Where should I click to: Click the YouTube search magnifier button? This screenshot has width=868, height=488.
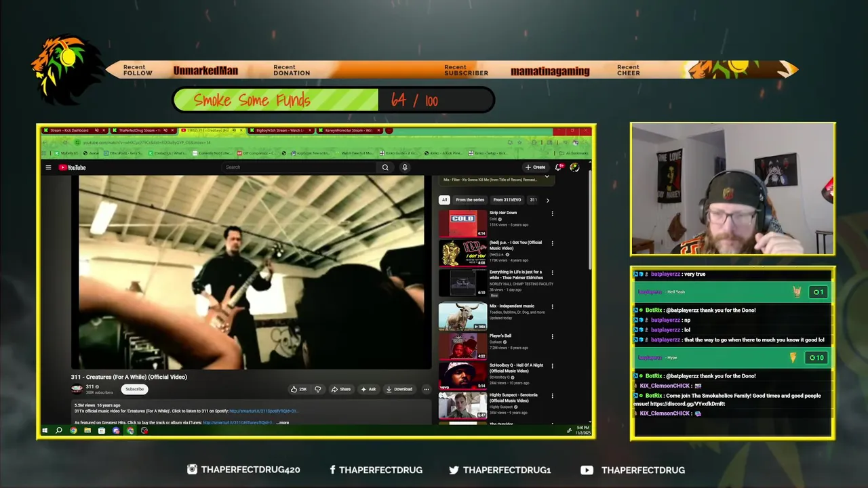pyautogui.click(x=385, y=167)
